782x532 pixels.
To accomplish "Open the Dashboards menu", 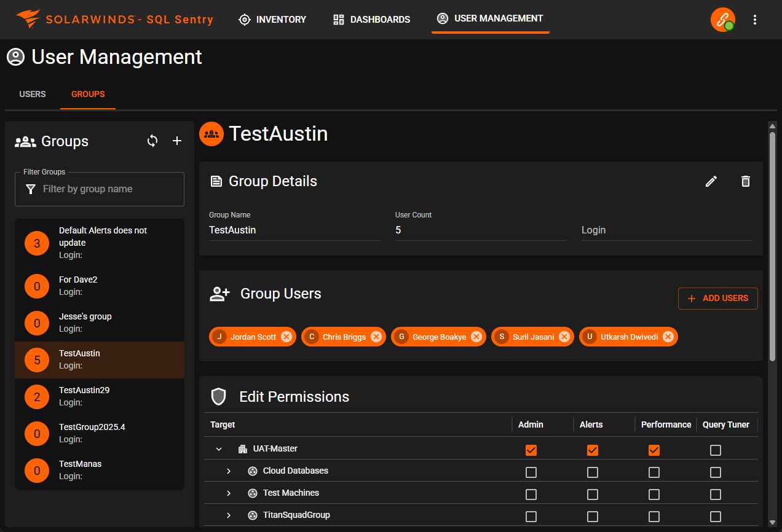I will coord(372,20).
